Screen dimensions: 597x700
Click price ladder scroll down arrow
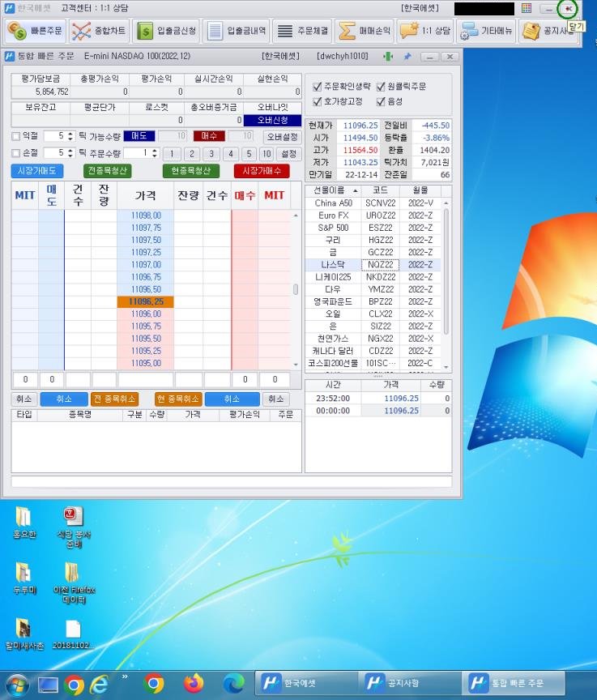tap(296, 365)
